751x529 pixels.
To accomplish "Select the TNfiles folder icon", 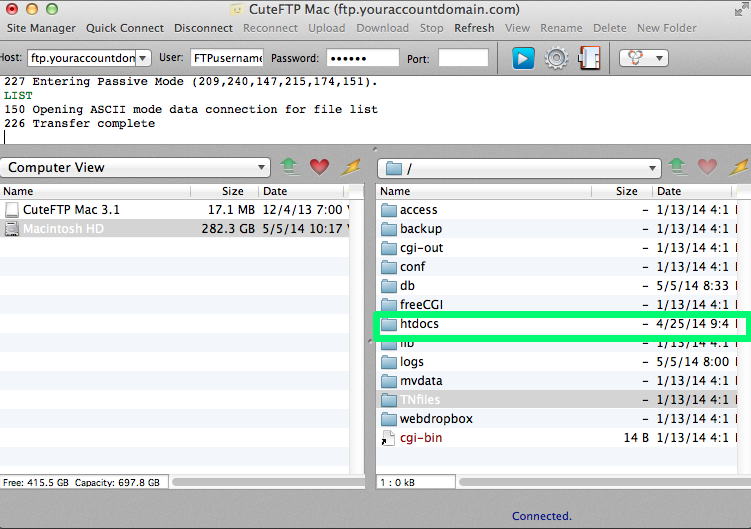I will coord(389,400).
